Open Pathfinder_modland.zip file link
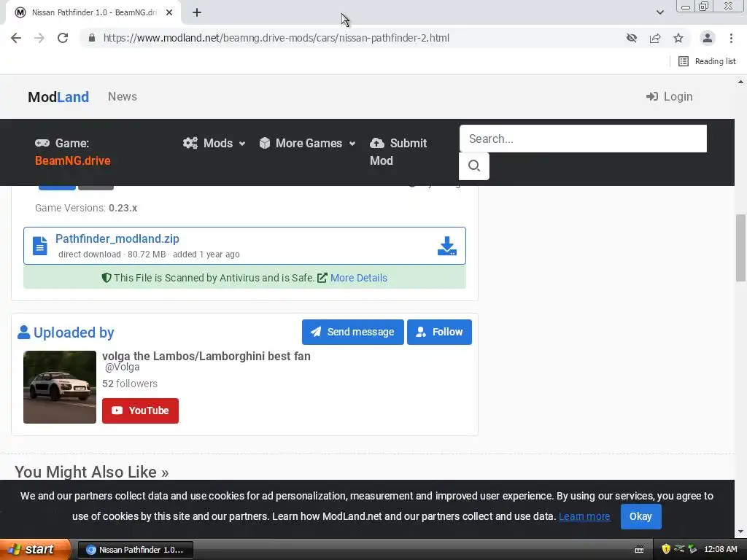The width and height of the screenshot is (747, 560). [117, 238]
